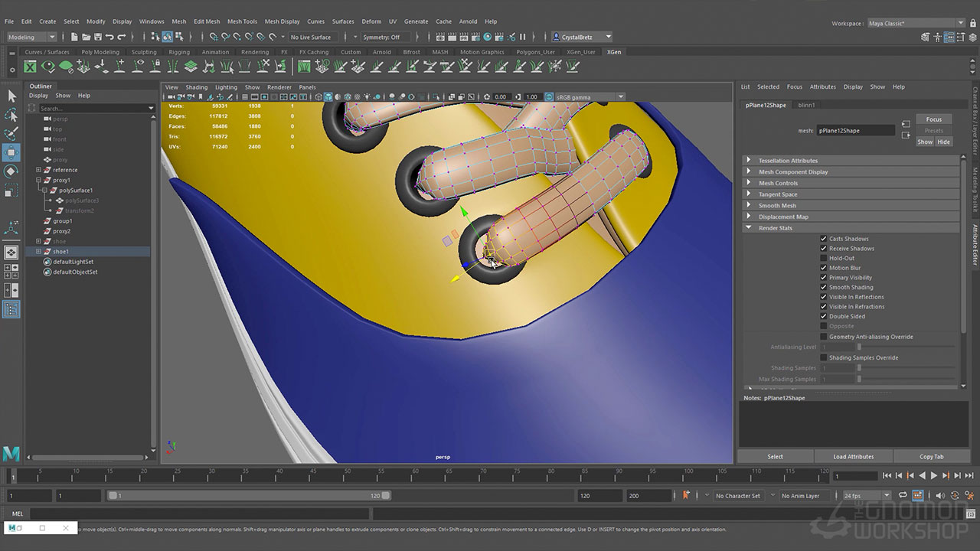This screenshot has width=980, height=551.
Task: Uncheck the Double Sided option
Action: (x=824, y=316)
